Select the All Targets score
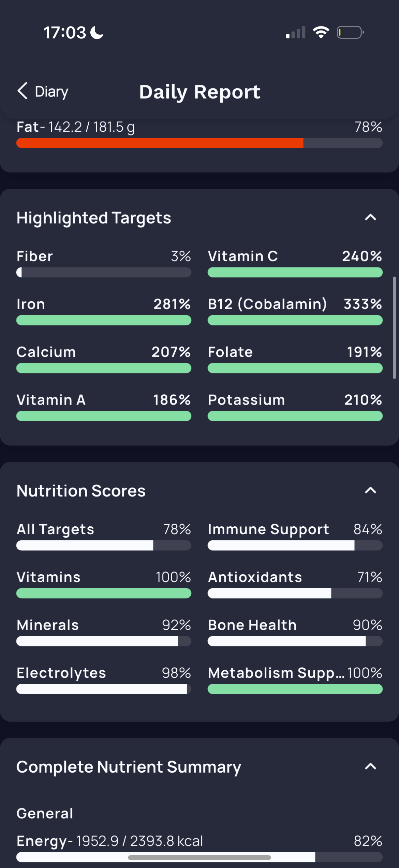Screen dimensions: 399x868 click(104, 536)
